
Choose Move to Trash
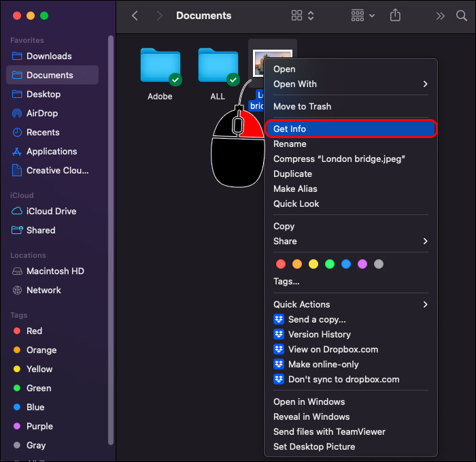(351, 106)
